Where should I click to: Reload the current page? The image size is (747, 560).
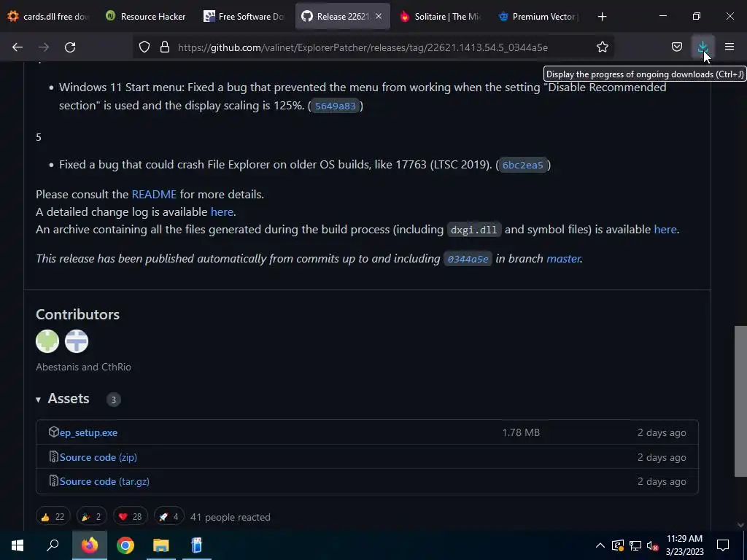pyautogui.click(x=70, y=47)
